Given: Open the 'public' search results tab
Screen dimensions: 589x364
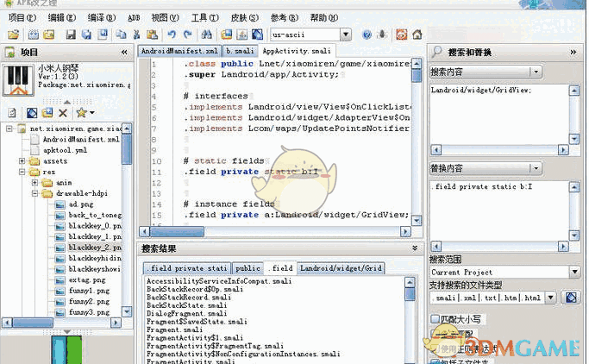Looking at the screenshot, I should tap(248, 268).
